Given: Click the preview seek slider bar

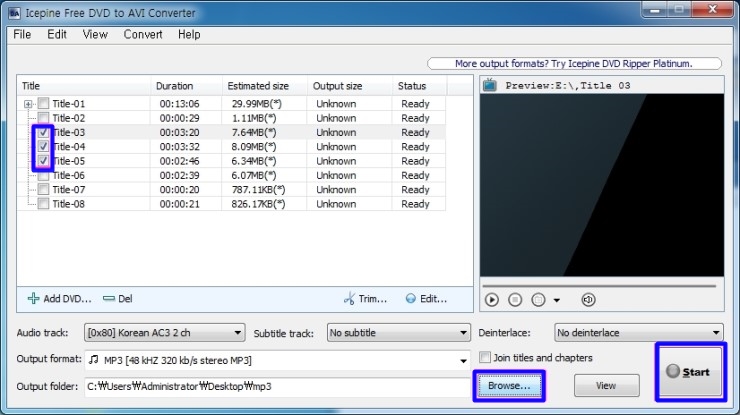Looking at the screenshot, I should 599,286.
